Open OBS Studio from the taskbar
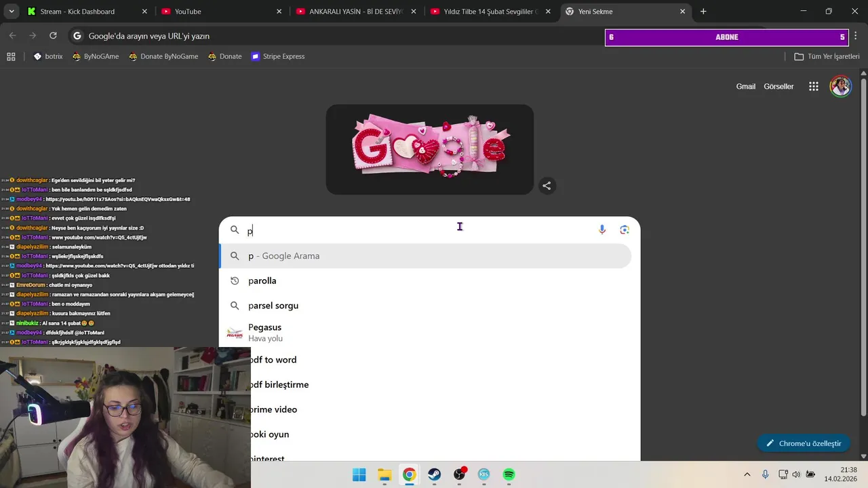868x488 pixels. 460,474
